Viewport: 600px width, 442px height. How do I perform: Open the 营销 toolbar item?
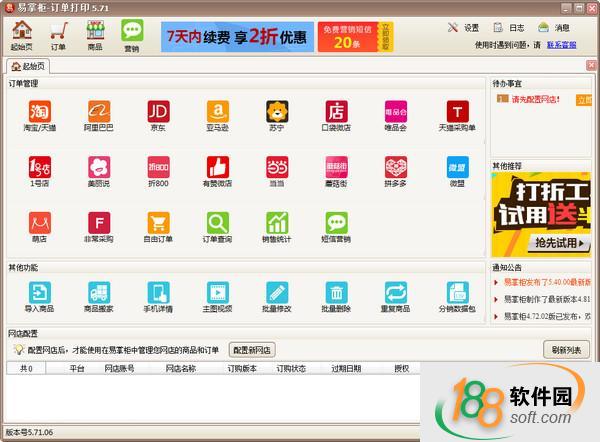tap(131, 35)
